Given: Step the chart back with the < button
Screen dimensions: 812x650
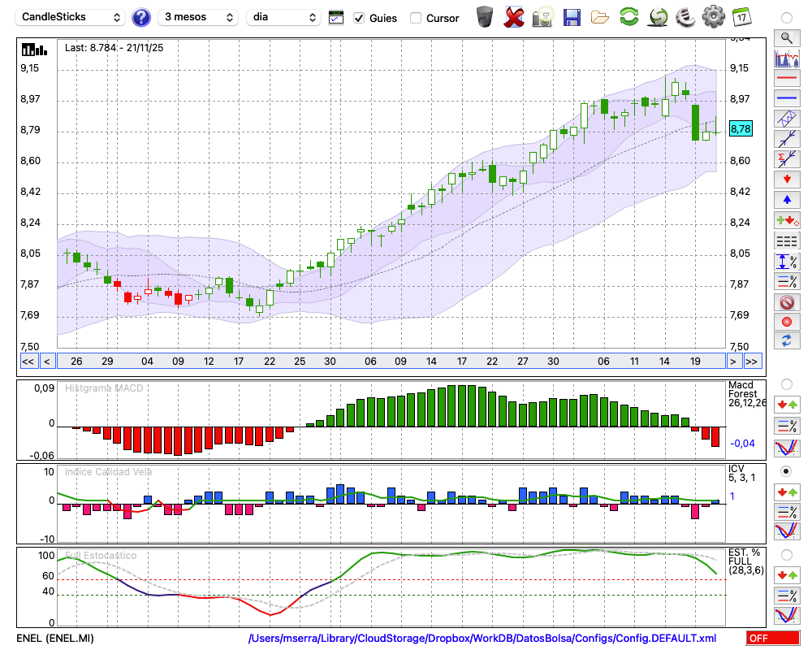Looking at the screenshot, I should [47, 362].
